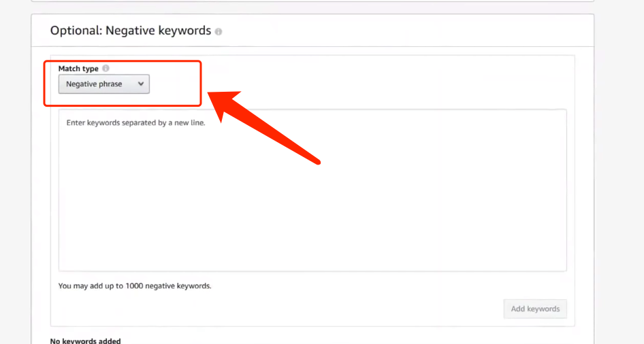
Task: Focus the negative keywords text area
Action: [312, 190]
